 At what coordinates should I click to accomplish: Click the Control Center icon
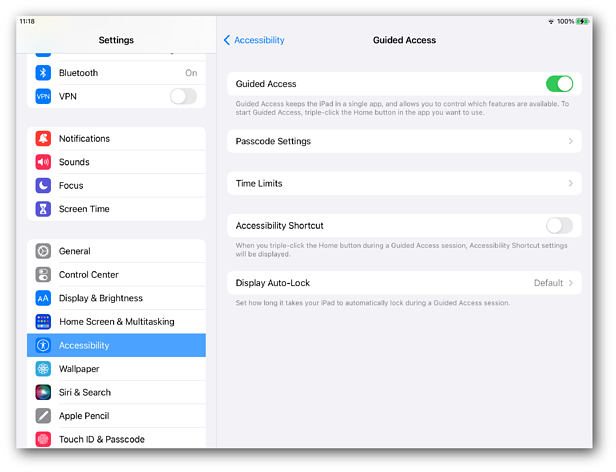(43, 275)
